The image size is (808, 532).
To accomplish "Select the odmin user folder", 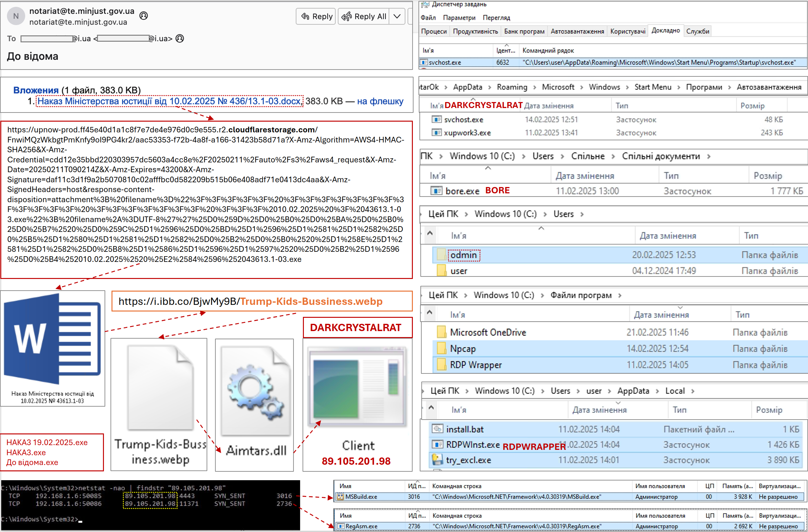I will point(463,255).
